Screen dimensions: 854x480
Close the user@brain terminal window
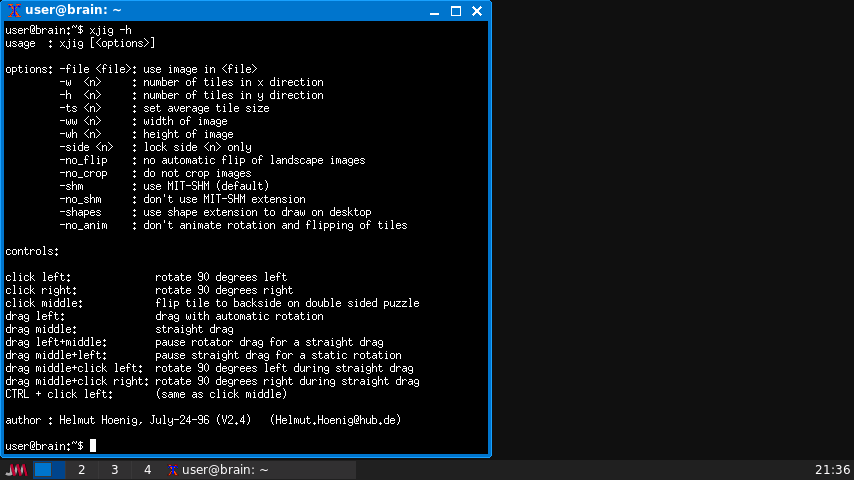[x=477, y=11]
